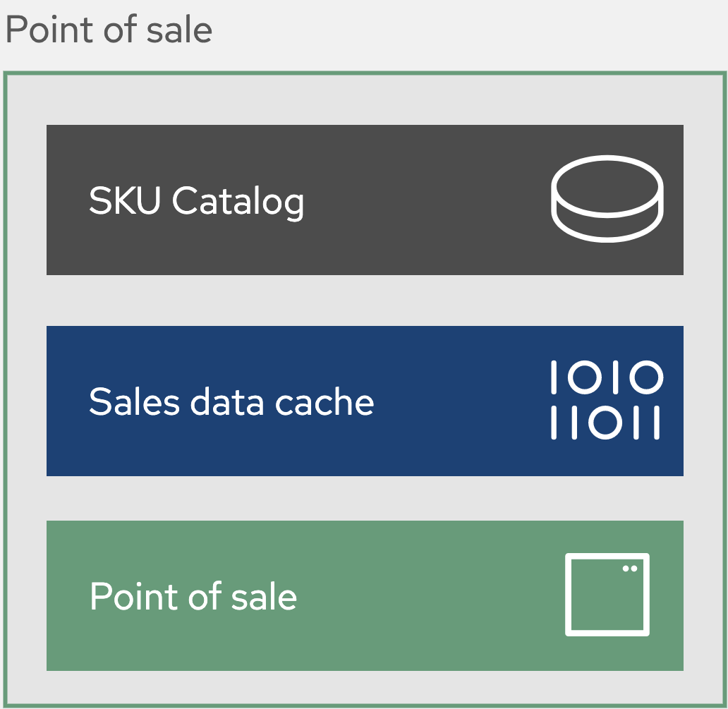Click the bottom "11011" row of binary icon
Viewport: 728px width, 709px height.
[606, 422]
